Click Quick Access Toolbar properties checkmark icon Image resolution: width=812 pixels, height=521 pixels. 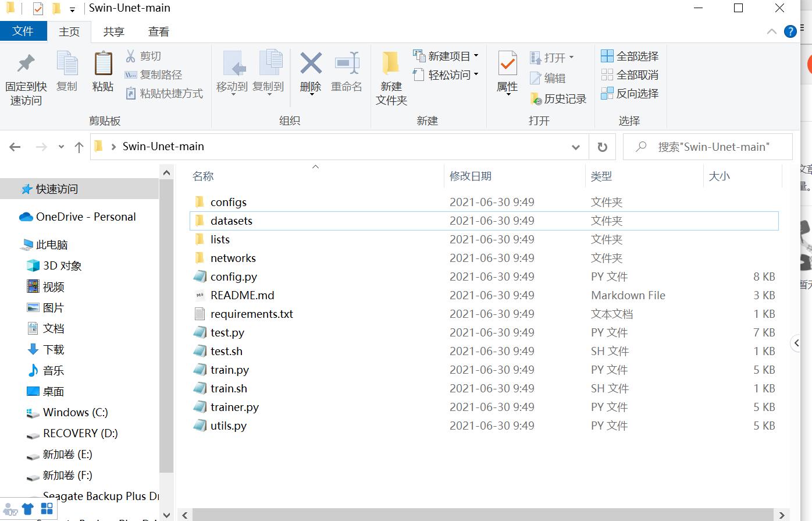(x=38, y=8)
